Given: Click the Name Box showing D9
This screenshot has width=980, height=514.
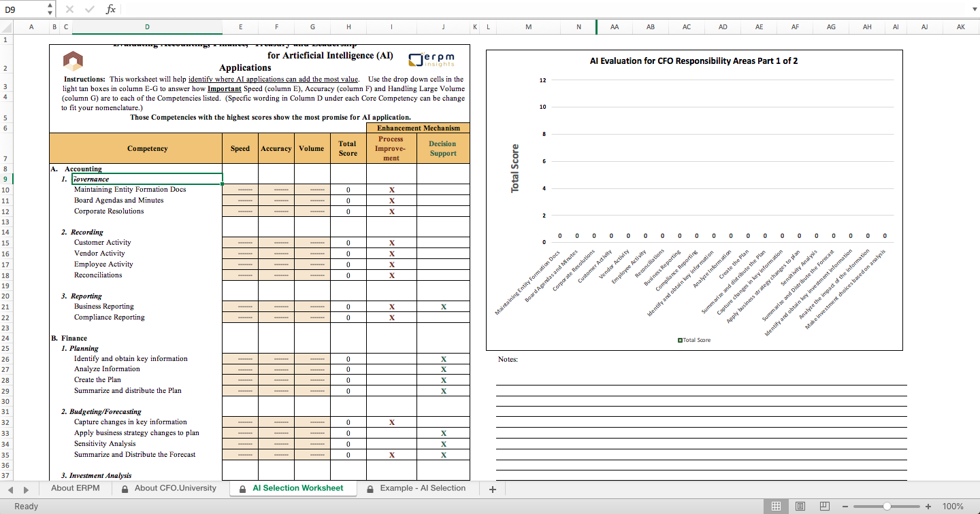Looking at the screenshot, I should (22, 10).
